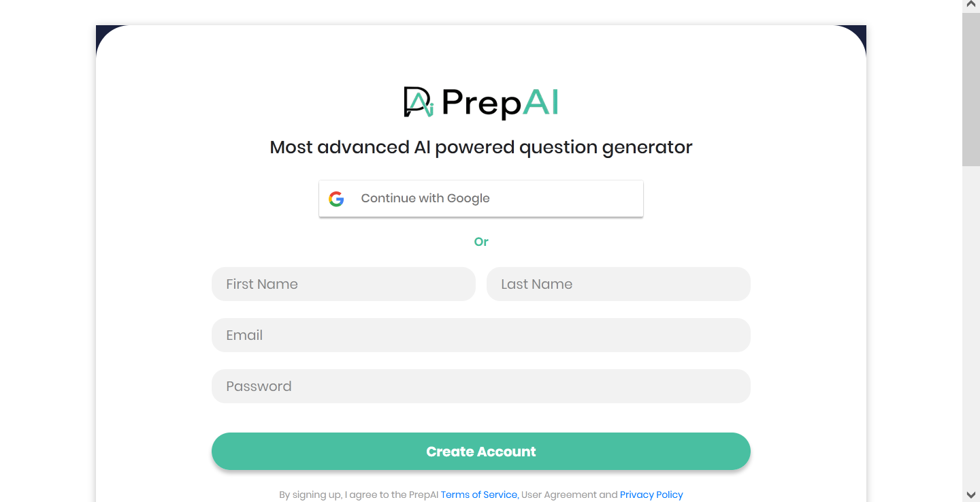
Task: Focus the Last Name field
Action: (x=618, y=283)
